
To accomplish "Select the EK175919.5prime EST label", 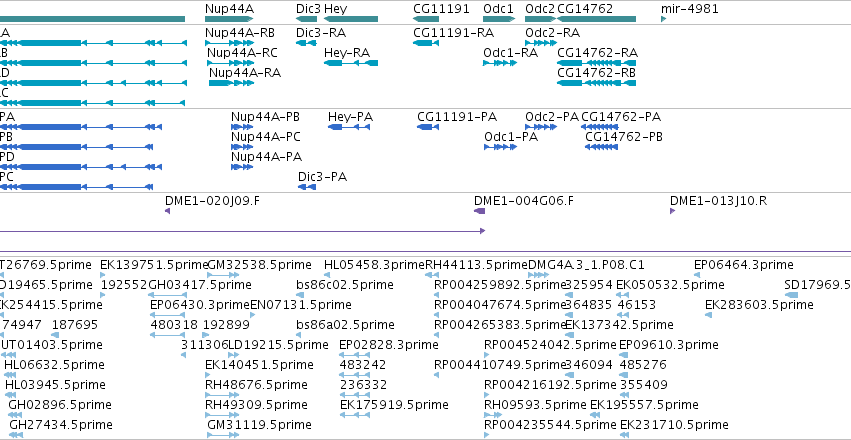I will coord(395,405).
